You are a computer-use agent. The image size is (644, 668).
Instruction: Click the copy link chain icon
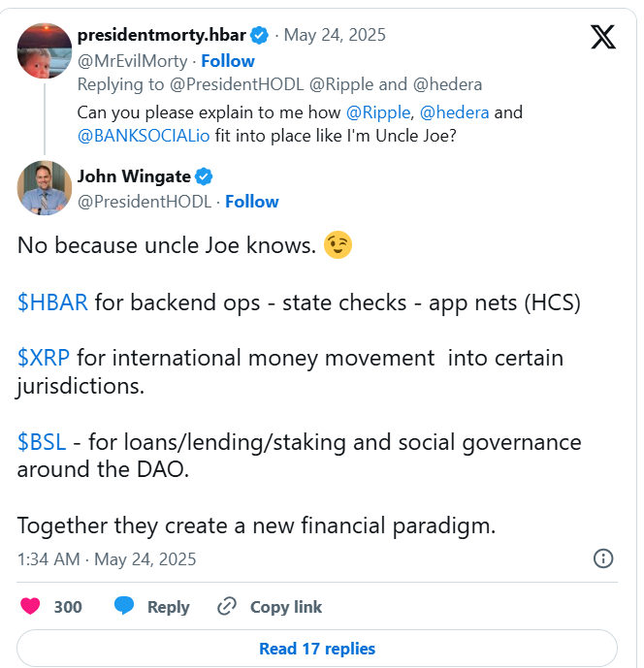pyautogui.click(x=227, y=607)
